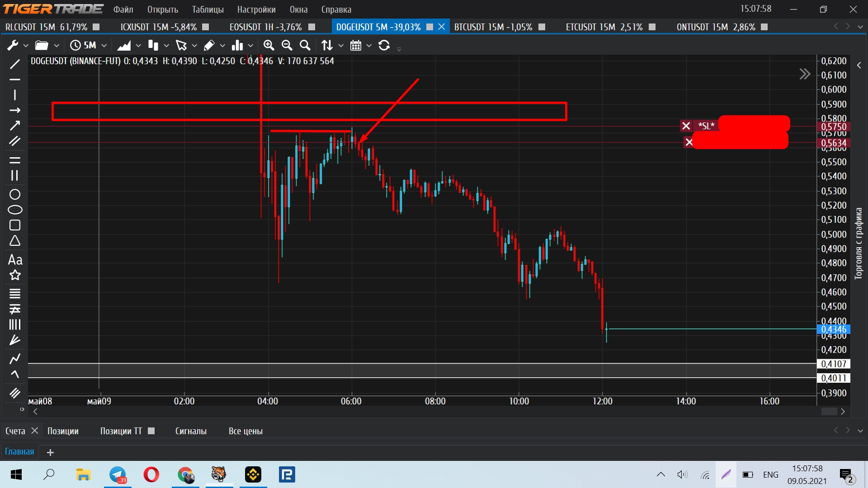Select the ellipse drawing tool
This screenshot has width=868, height=488.
(15, 210)
